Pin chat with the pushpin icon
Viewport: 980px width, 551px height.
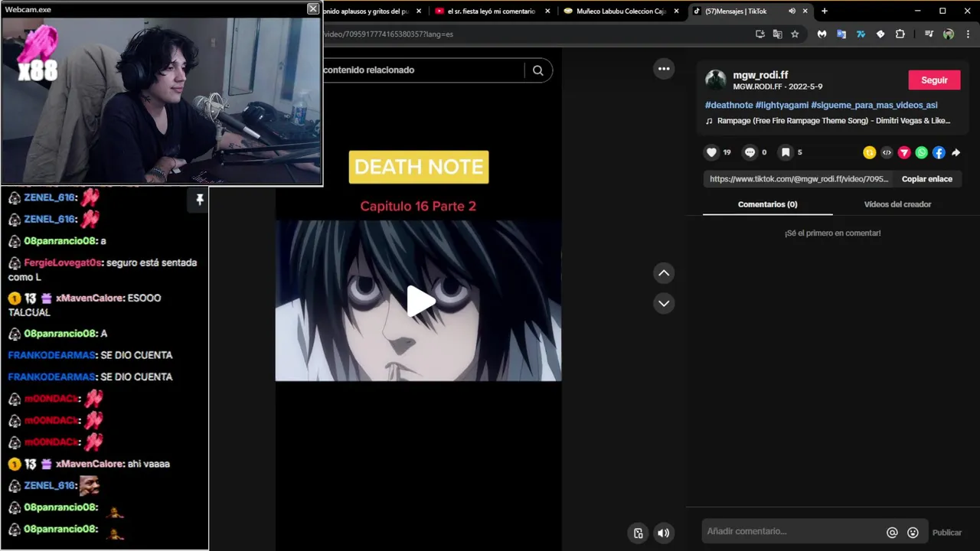200,200
